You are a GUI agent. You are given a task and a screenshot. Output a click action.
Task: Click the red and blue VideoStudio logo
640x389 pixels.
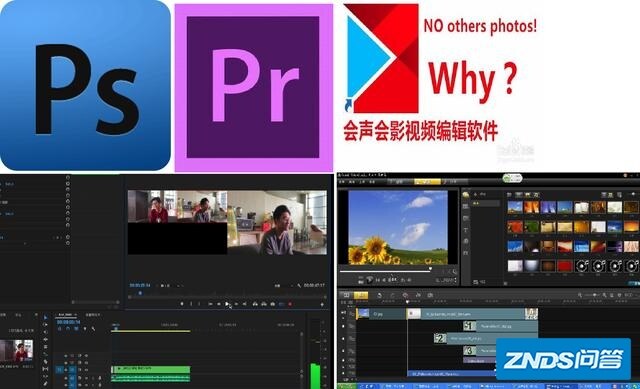(381, 58)
